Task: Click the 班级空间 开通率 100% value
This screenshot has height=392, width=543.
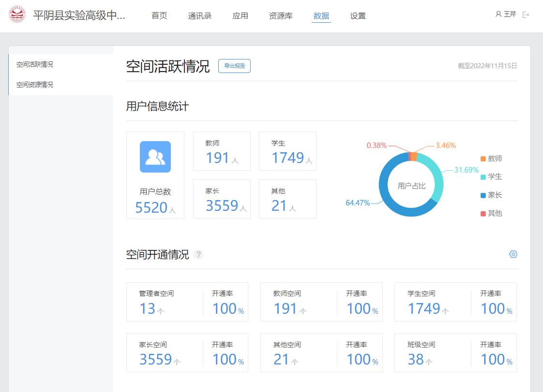Action: coord(496,360)
